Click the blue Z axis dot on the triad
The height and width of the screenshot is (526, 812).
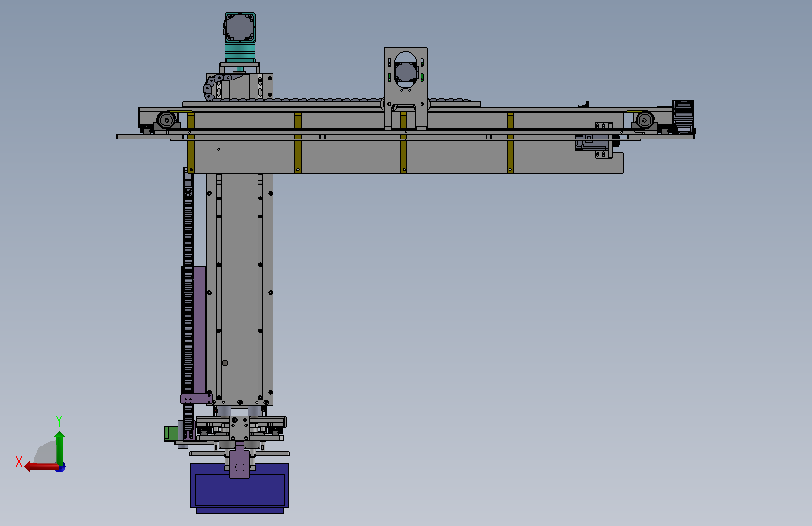coord(61,467)
